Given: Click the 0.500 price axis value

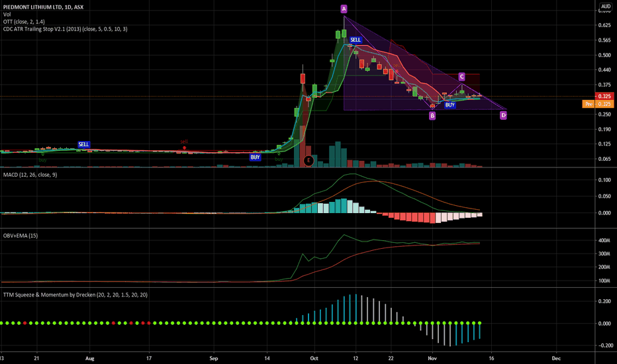Looking at the screenshot, I should pos(604,55).
